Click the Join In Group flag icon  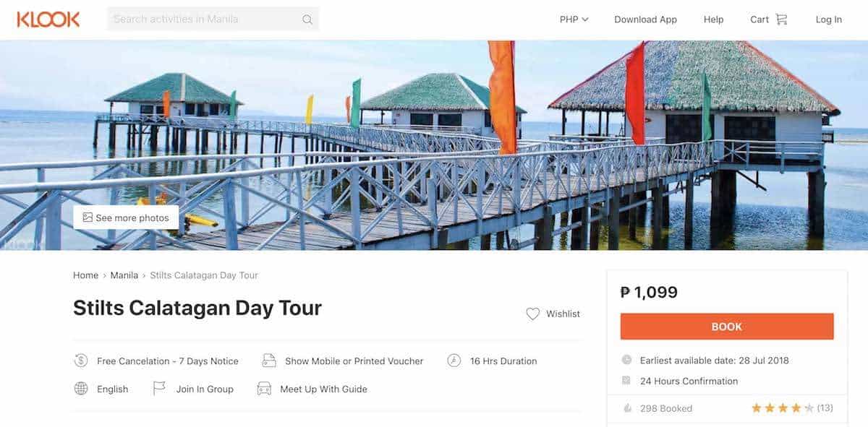159,389
